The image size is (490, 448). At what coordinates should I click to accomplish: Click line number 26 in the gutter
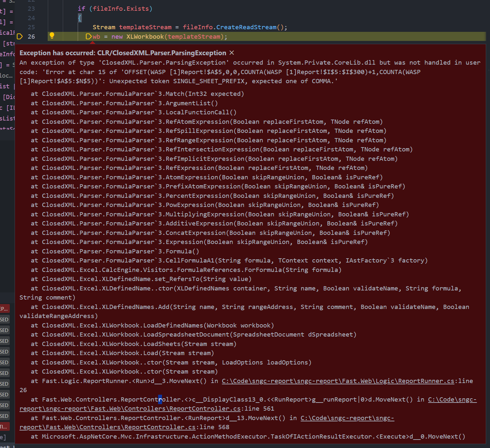click(31, 37)
